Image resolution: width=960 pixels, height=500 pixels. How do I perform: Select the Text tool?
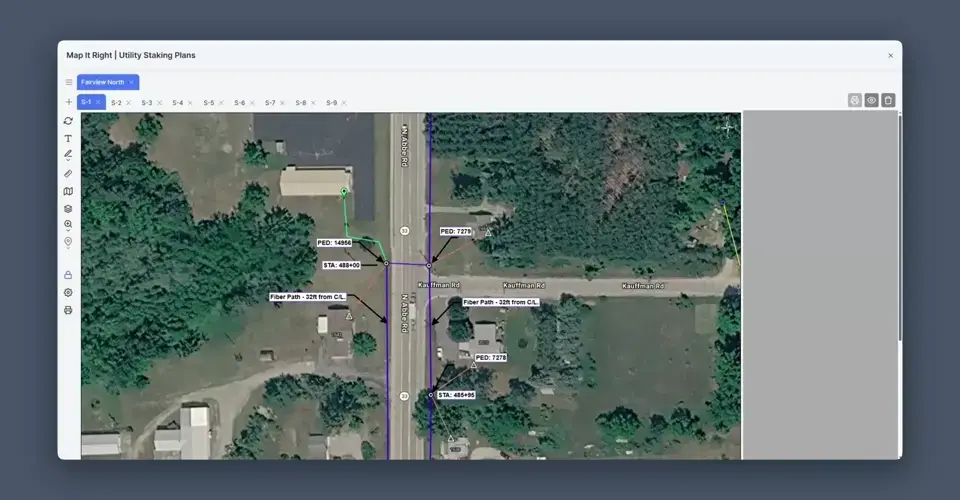(x=68, y=138)
